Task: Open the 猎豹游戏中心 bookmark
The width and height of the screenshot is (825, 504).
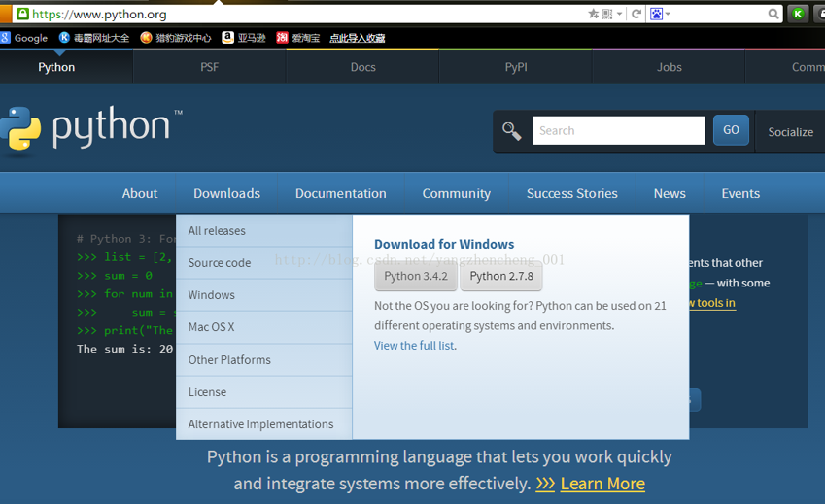Action: (176, 38)
